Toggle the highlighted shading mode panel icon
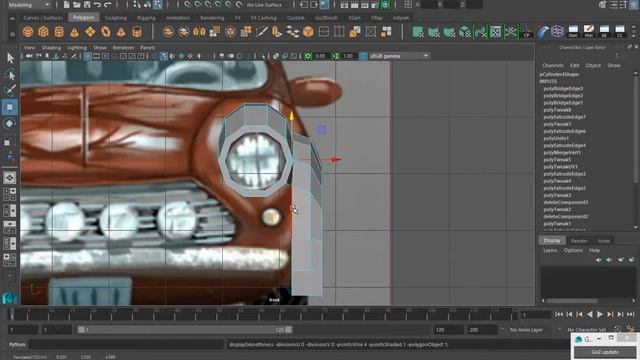 (x=164, y=56)
